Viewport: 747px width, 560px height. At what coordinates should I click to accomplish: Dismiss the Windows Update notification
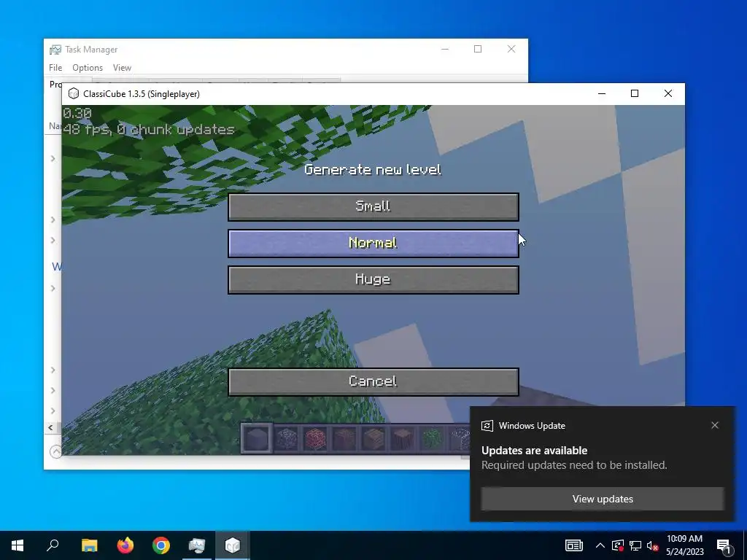[715, 425]
